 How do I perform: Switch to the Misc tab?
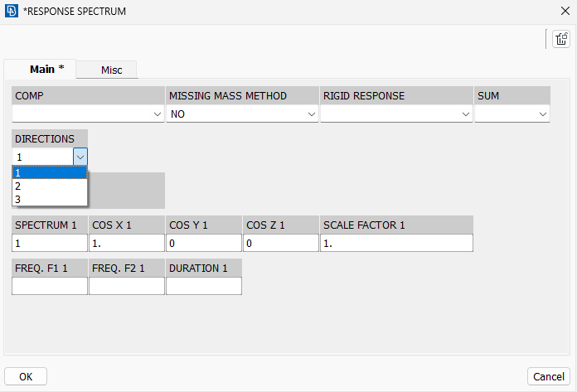pos(106,70)
